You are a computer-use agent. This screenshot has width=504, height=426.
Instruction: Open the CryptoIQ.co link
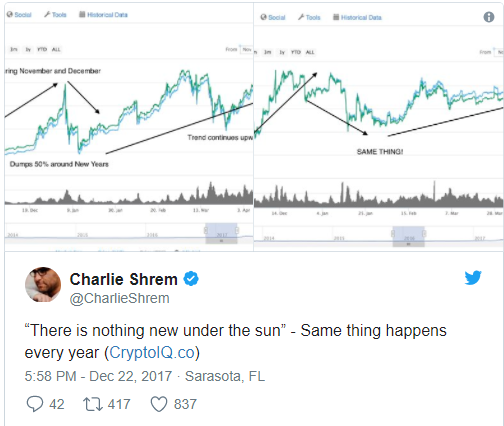(152, 353)
